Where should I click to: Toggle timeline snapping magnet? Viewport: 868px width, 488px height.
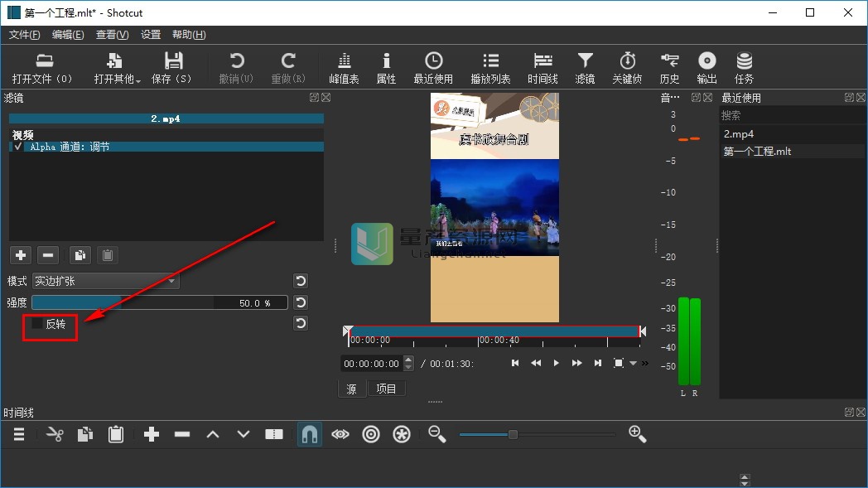coord(310,435)
